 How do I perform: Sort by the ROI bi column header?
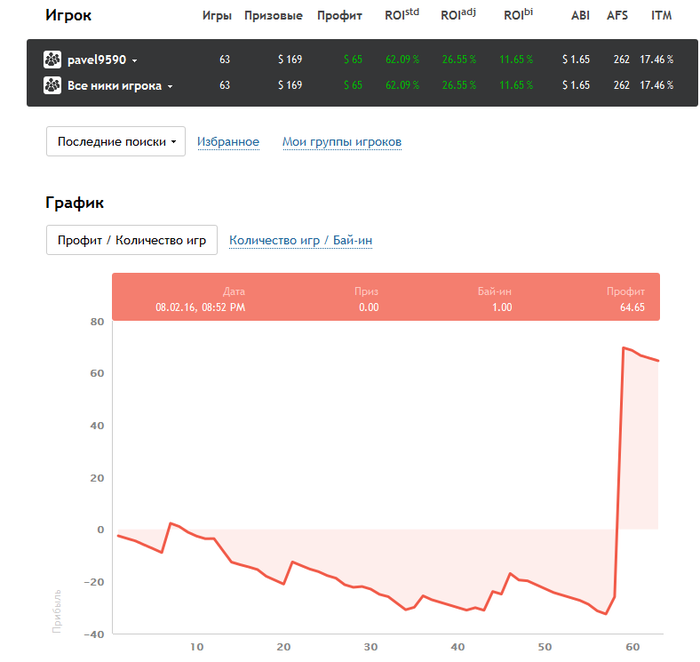point(519,16)
